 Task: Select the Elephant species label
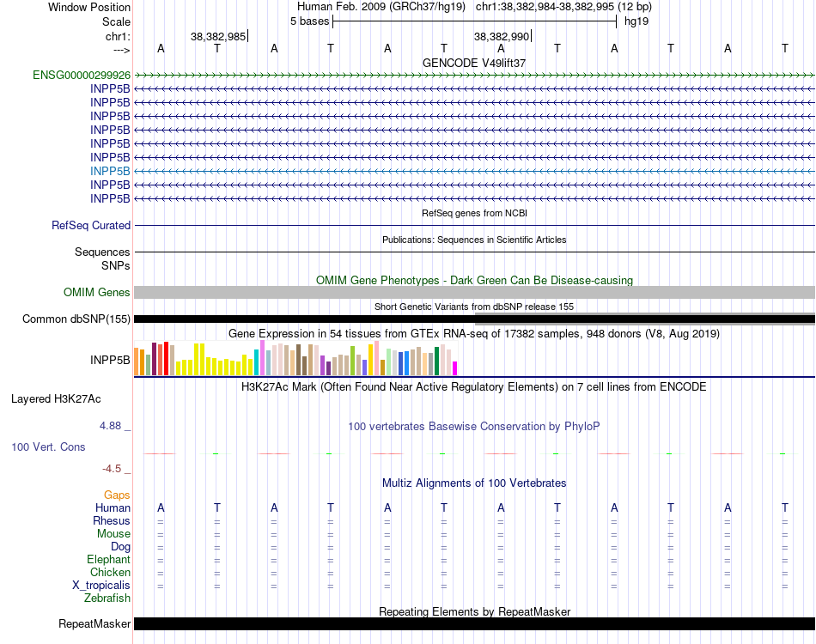click(x=108, y=560)
